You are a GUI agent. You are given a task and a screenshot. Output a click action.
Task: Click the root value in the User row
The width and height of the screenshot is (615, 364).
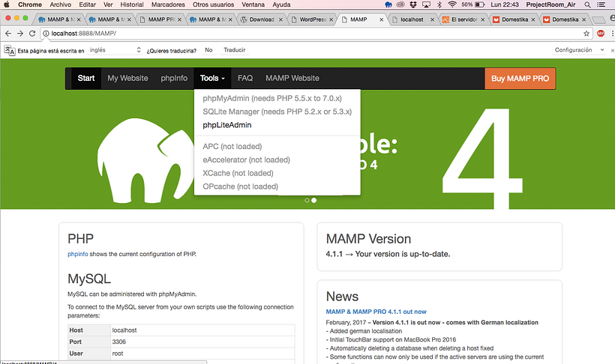point(118,354)
